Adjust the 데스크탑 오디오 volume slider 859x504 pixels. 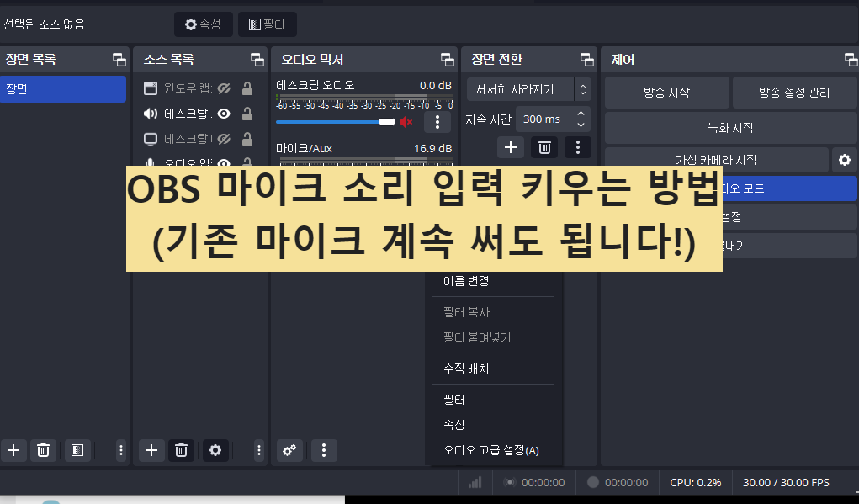[x=336, y=122]
